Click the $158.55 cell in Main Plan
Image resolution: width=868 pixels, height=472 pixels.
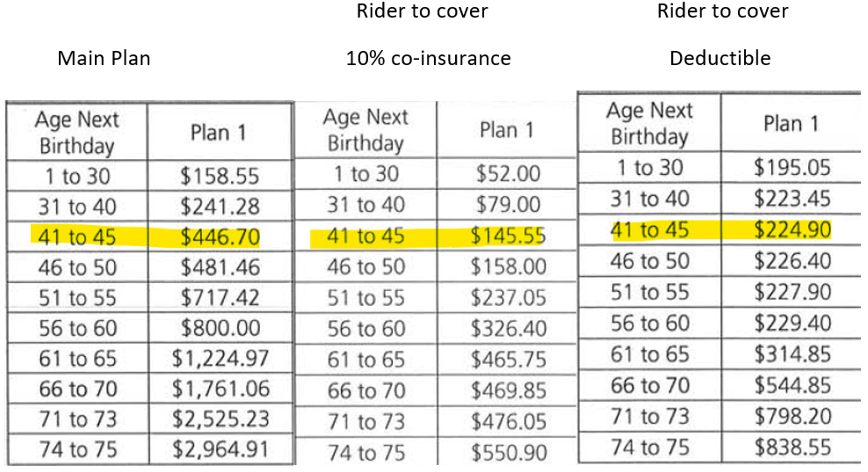[220, 176]
